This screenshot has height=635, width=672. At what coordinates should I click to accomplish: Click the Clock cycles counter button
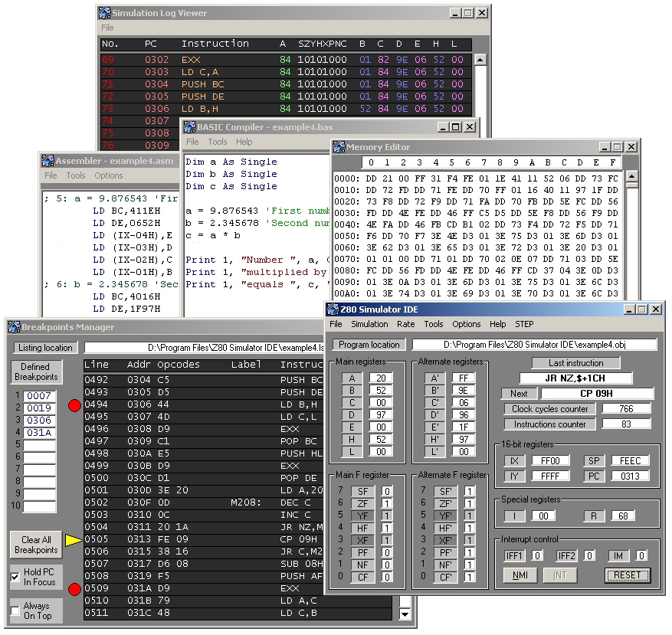pos(549,409)
